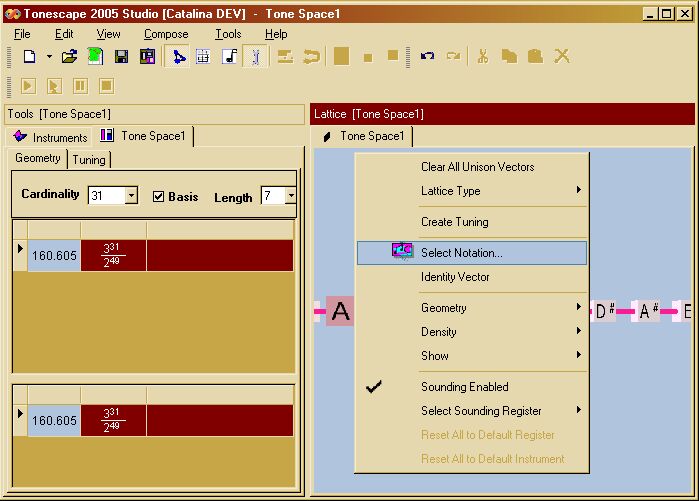Select 160.605 cell in the lower table
Screen dimensions: 699x501
tap(54, 420)
